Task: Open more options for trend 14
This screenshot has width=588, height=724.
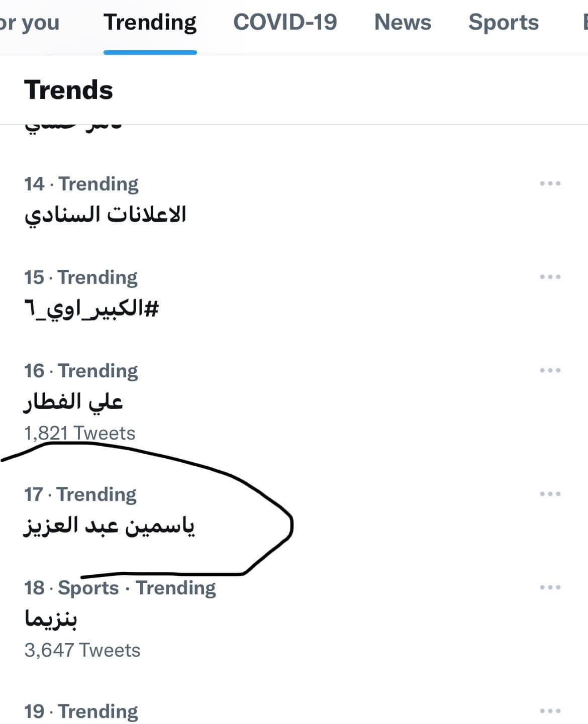Action: click(x=550, y=184)
